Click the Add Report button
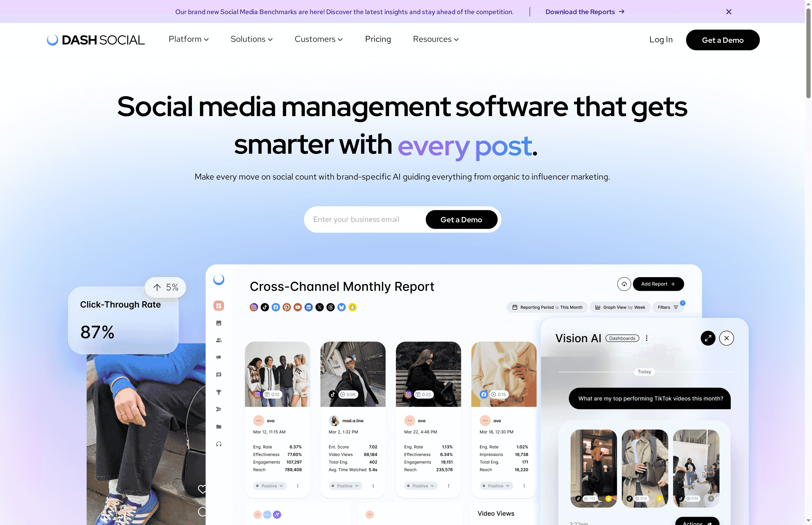Screen dimensions: 812x525 [x=658, y=284]
